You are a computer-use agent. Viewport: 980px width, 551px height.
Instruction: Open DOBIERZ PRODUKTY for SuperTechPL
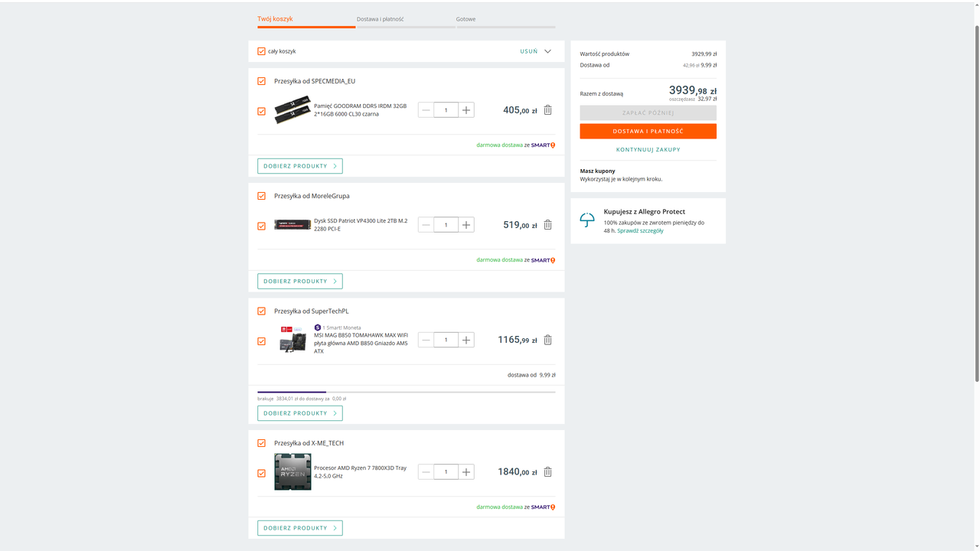point(300,413)
